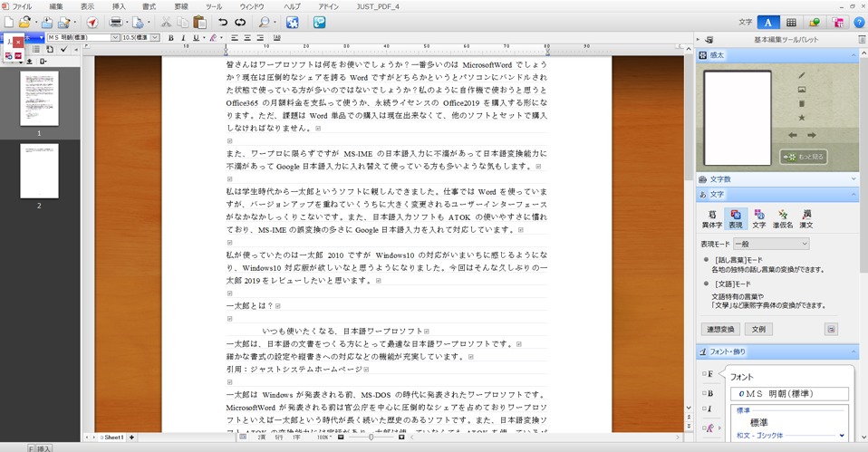Tick the B checkbox in フォント・飾り
This screenshot has width=868, height=452.
(705, 393)
